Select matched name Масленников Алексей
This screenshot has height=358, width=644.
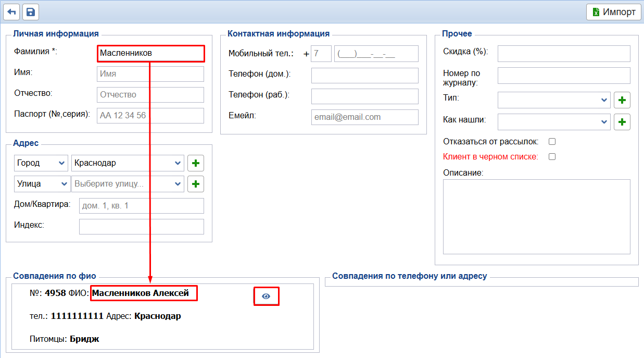click(144, 293)
